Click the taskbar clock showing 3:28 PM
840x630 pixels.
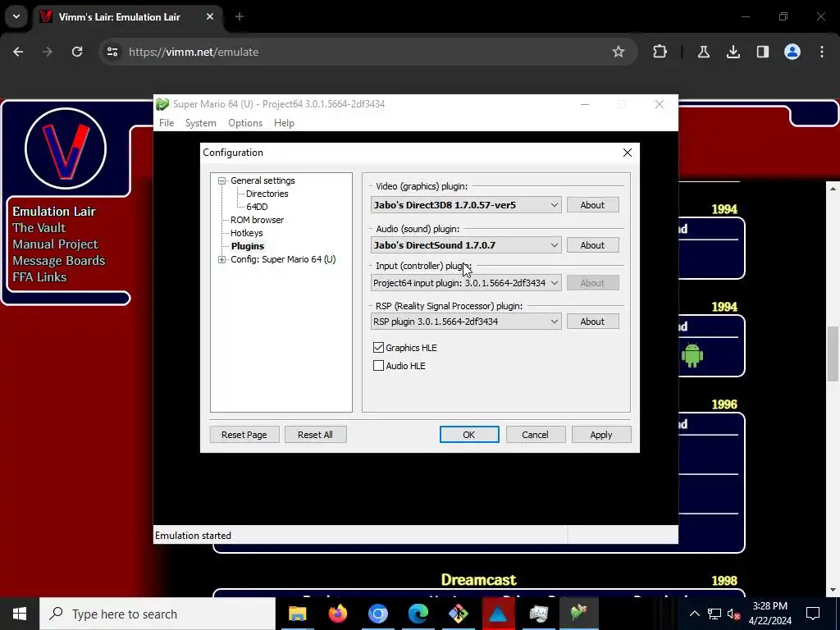pos(769,614)
